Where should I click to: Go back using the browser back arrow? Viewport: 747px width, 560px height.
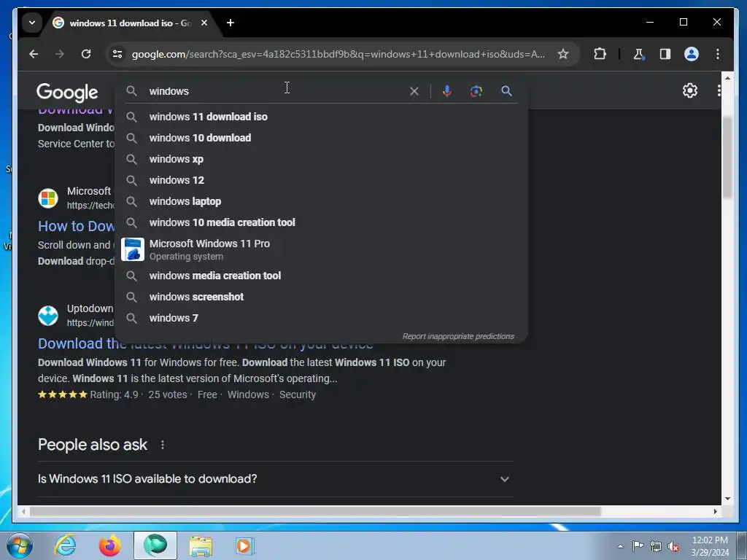34,54
